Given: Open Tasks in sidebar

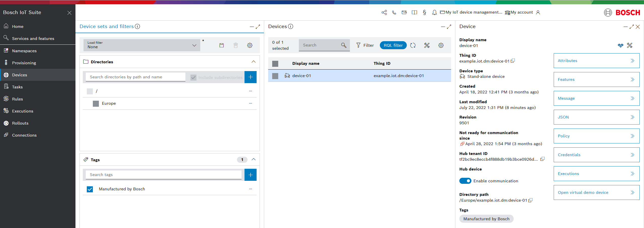Looking at the screenshot, I should 38,87.
